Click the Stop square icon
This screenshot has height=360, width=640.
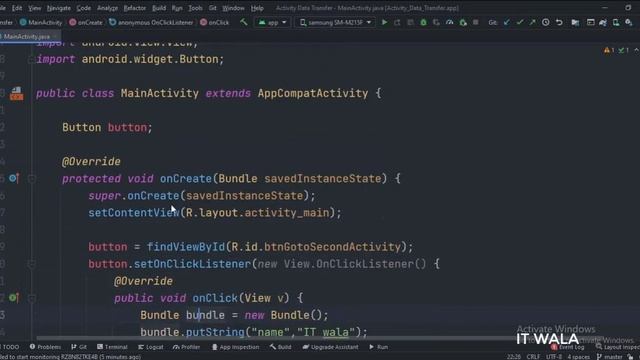click(476, 22)
